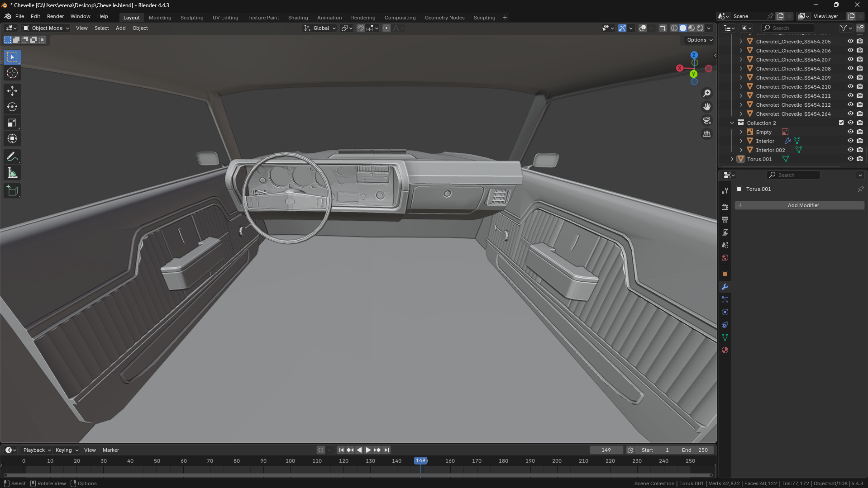Click the current frame number field
The height and width of the screenshot is (488, 868).
point(606,450)
